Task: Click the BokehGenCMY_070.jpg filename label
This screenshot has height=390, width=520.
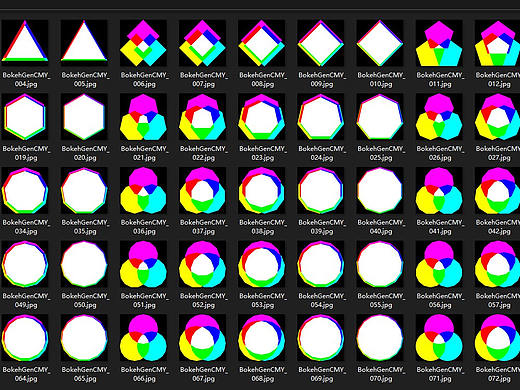Action: tap(381, 374)
